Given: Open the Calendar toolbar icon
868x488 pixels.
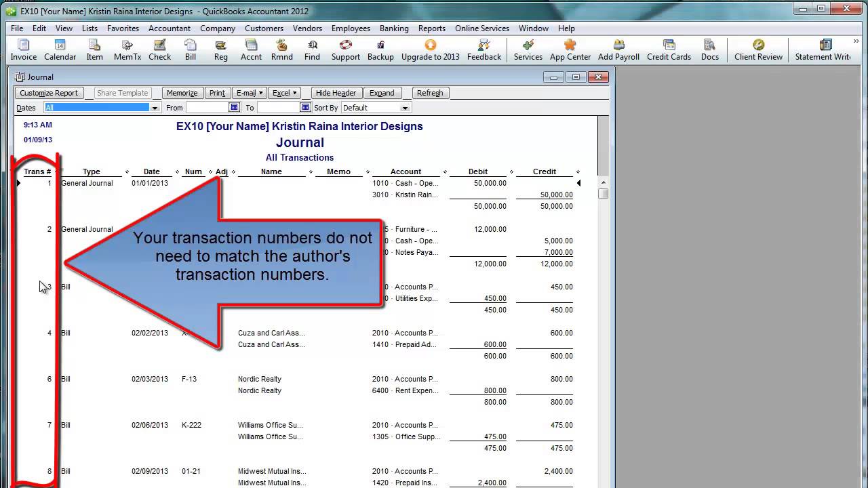Looking at the screenshot, I should (x=60, y=50).
